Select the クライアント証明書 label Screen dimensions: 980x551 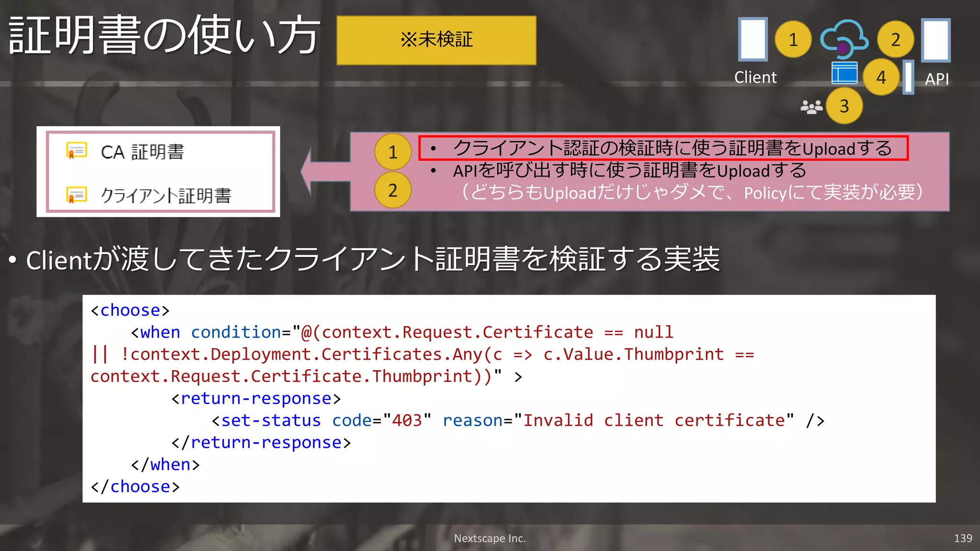click(166, 195)
